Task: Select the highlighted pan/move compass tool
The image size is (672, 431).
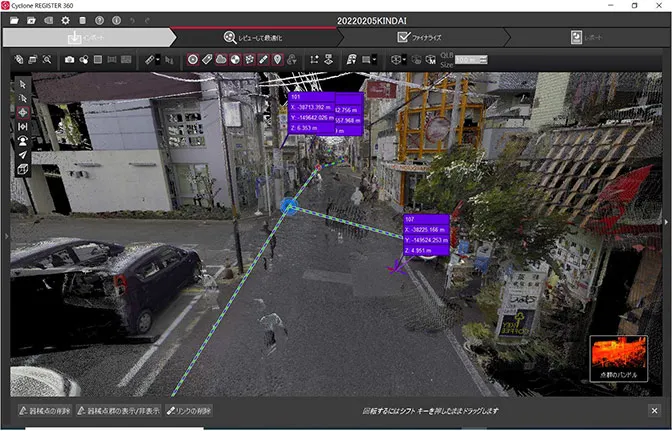Action: click(x=23, y=113)
